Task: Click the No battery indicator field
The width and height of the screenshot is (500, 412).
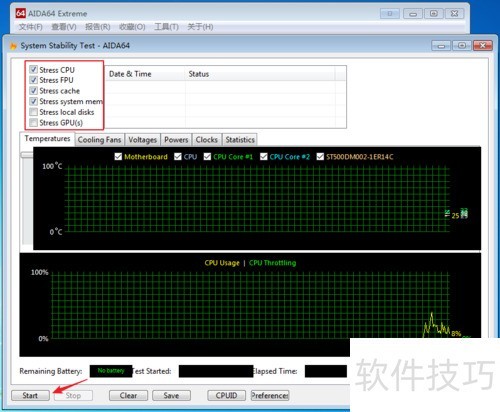Action: tap(111, 371)
